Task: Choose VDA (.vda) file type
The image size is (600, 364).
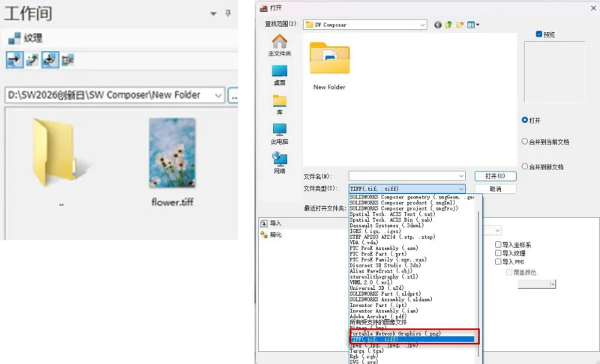Action: pos(364,243)
